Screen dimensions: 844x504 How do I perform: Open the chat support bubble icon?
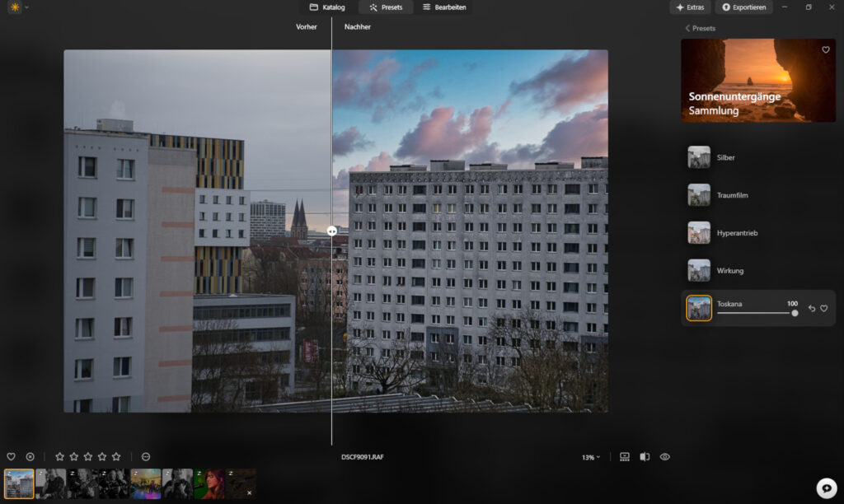tap(825, 487)
